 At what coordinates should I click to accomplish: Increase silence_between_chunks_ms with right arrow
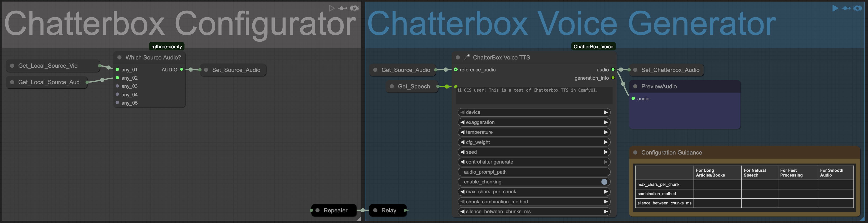tap(606, 212)
